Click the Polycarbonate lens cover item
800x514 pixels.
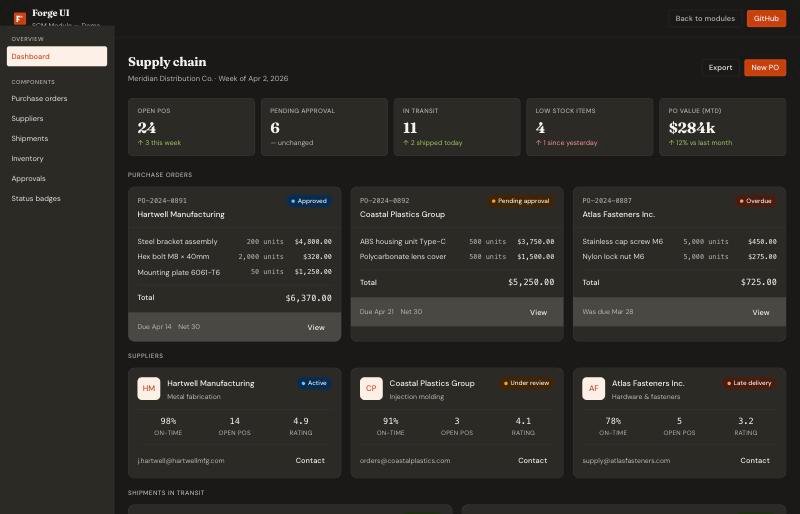(x=457, y=257)
